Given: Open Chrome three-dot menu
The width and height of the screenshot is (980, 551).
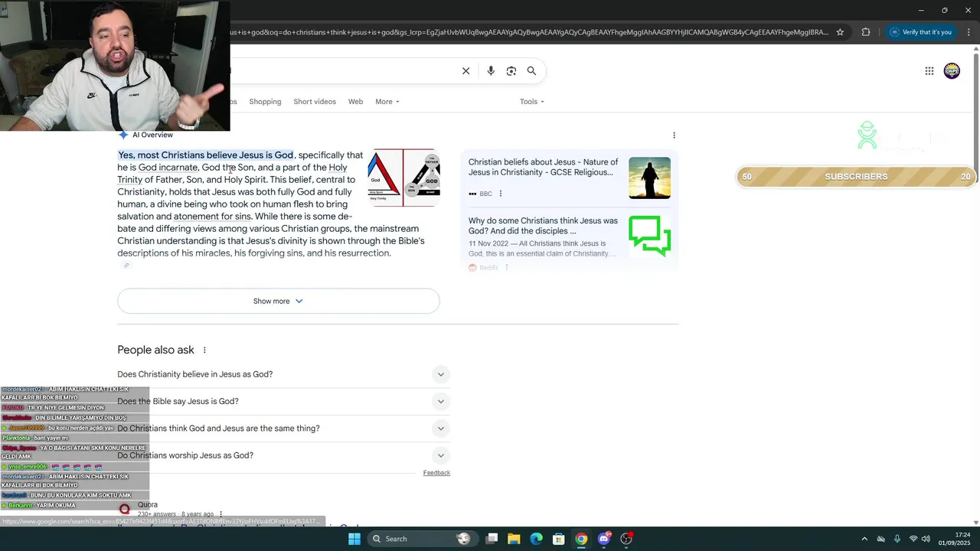Looking at the screenshot, I should click(969, 32).
